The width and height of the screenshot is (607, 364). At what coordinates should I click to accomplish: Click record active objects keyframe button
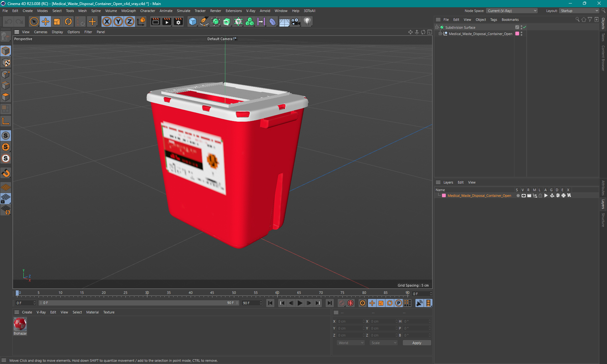tap(342, 303)
